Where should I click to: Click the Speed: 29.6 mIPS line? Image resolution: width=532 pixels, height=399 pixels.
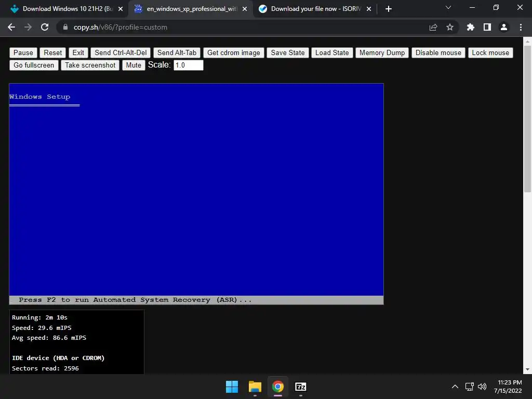pos(42,328)
